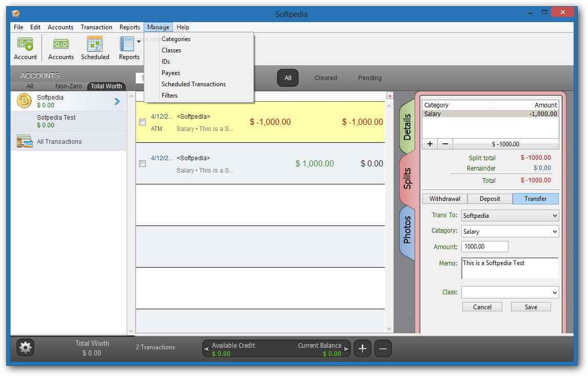Click the transaction list scrollbar down arrow
Image resolution: width=588 pixels, height=376 pixels.
pos(389,329)
